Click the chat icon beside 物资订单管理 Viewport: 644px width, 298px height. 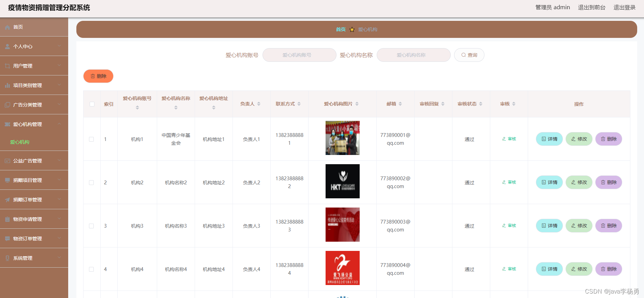(x=8, y=239)
